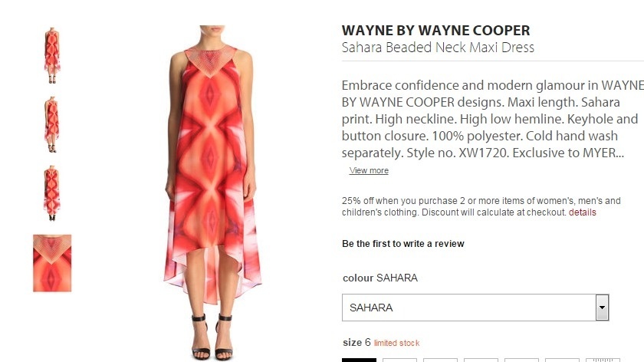Choose the fourth size option box
Viewport: 644px width, 362px height.
[481, 360]
